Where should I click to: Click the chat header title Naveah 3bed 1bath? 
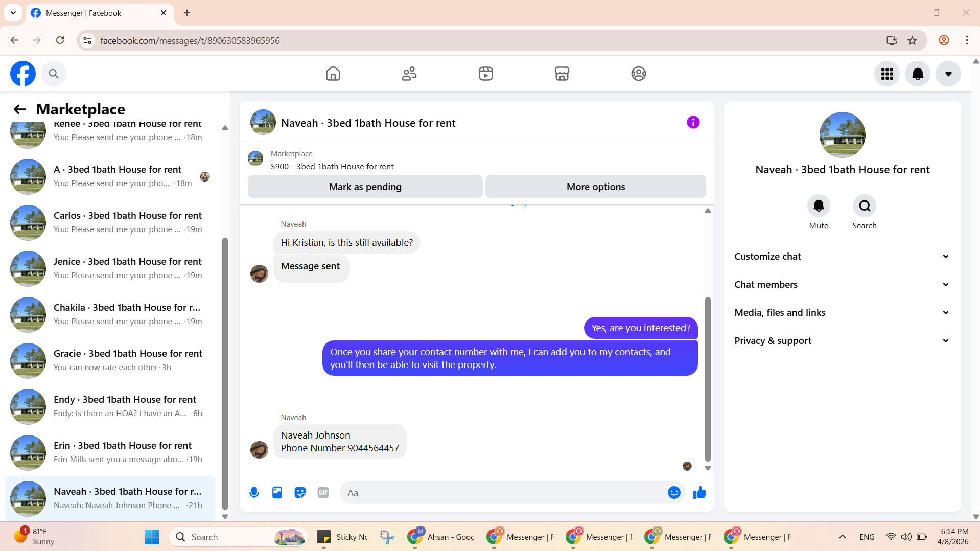(x=368, y=123)
